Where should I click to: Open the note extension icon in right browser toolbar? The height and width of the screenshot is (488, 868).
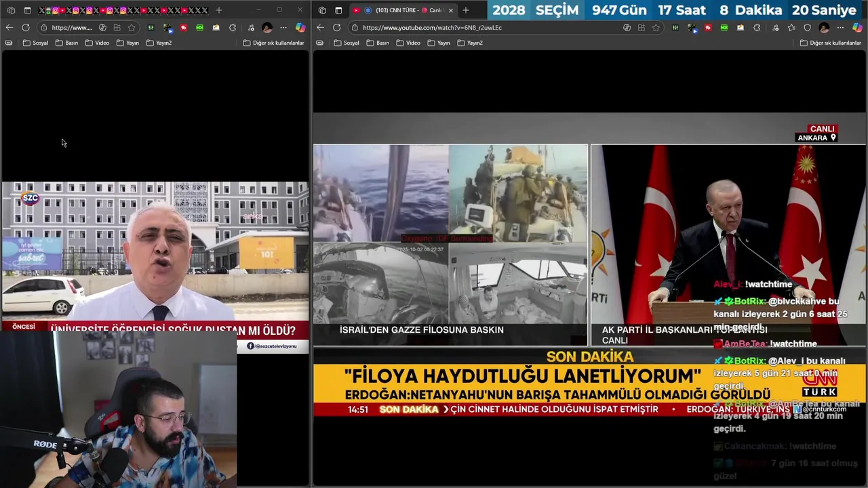point(741,28)
